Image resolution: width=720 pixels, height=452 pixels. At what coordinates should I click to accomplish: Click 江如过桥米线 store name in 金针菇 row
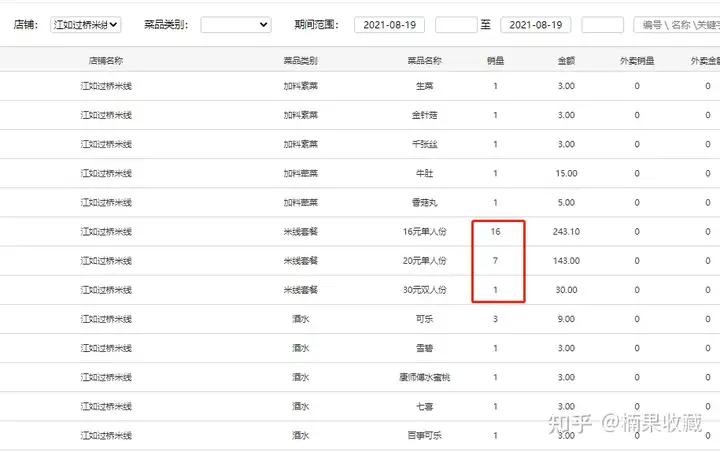pos(106,115)
